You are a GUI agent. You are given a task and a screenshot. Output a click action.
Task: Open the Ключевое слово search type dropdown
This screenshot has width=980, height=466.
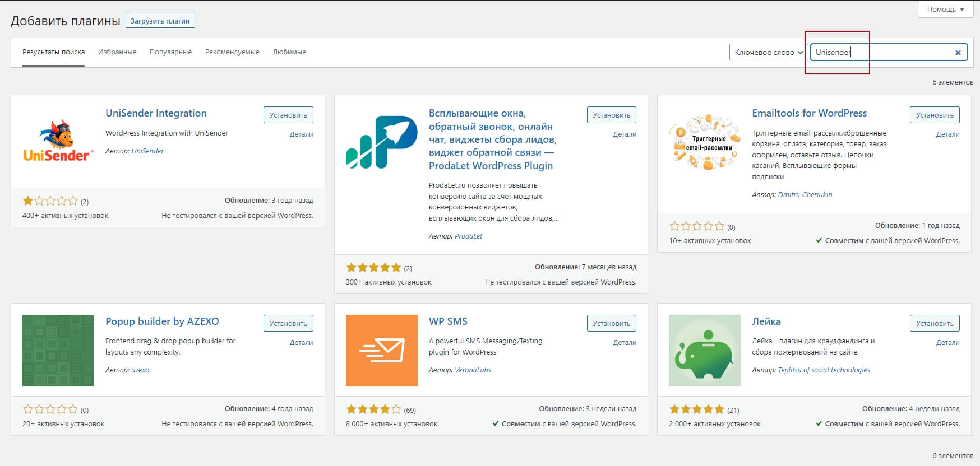[x=768, y=52]
